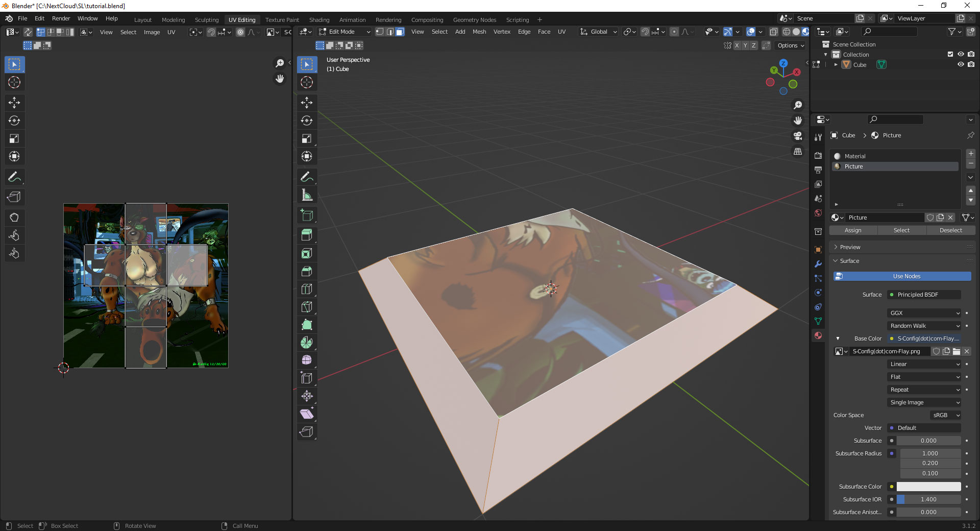The height and width of the screenshot is (531, 980).
Task: Click the Use Nodes button
Action: click(x=902, y=276)
